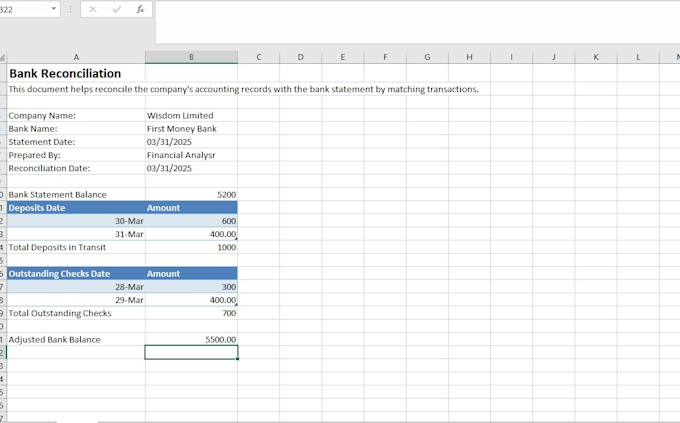This screenshot has width=680, height=423.
Task: Select column G header
Action: (427, 57)
